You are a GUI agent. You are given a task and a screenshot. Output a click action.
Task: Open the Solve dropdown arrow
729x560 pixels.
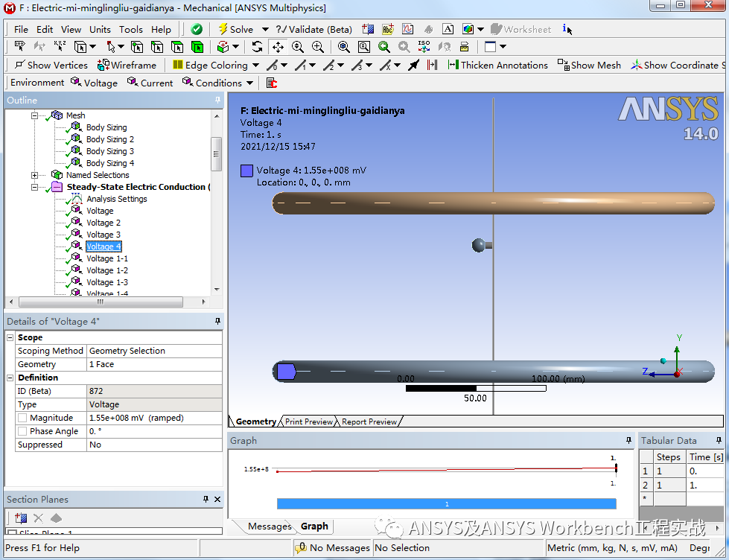tap(265, 29)
